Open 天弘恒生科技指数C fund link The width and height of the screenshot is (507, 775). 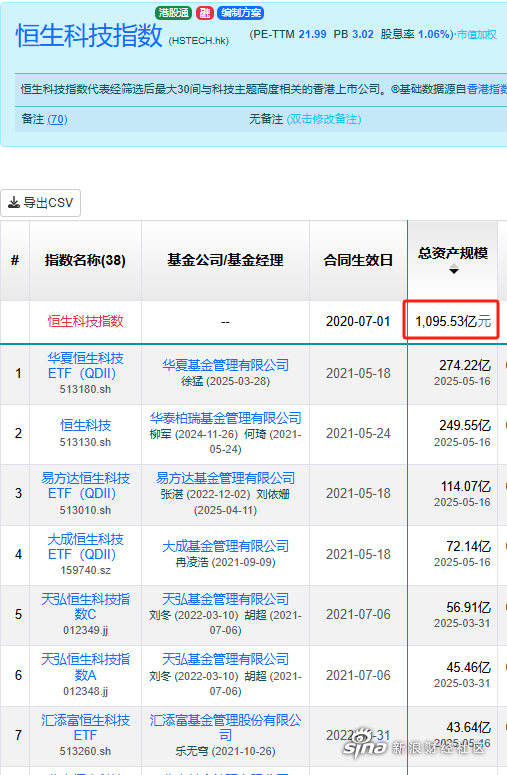(85, 606)
